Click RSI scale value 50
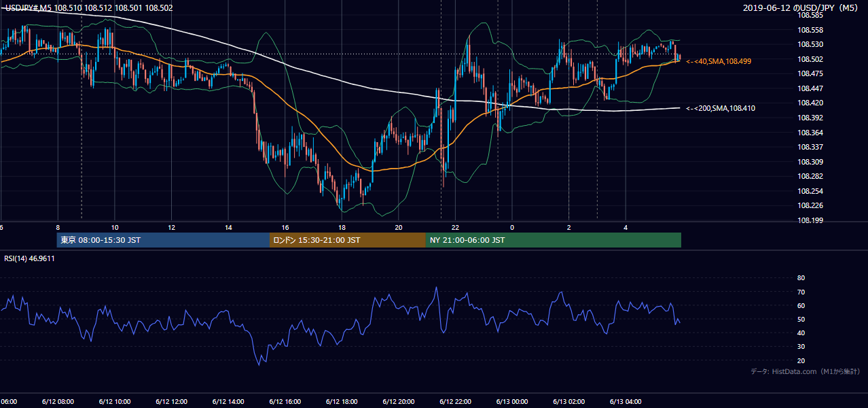 pos(801,319)
